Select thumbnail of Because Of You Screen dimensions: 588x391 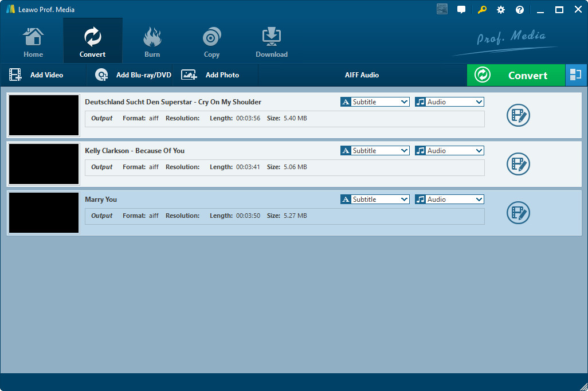(x=44, y=164)
